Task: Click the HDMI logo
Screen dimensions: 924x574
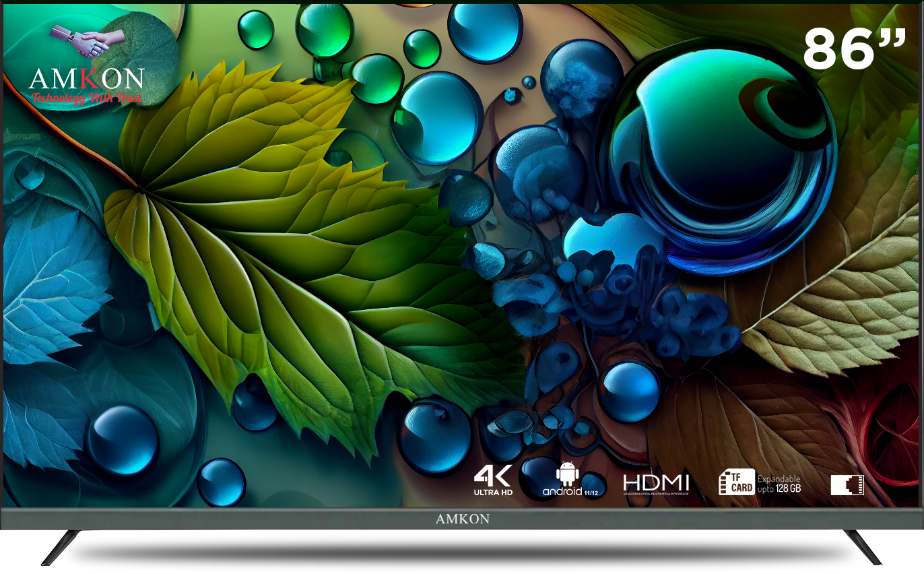Action: click(655, 484)
